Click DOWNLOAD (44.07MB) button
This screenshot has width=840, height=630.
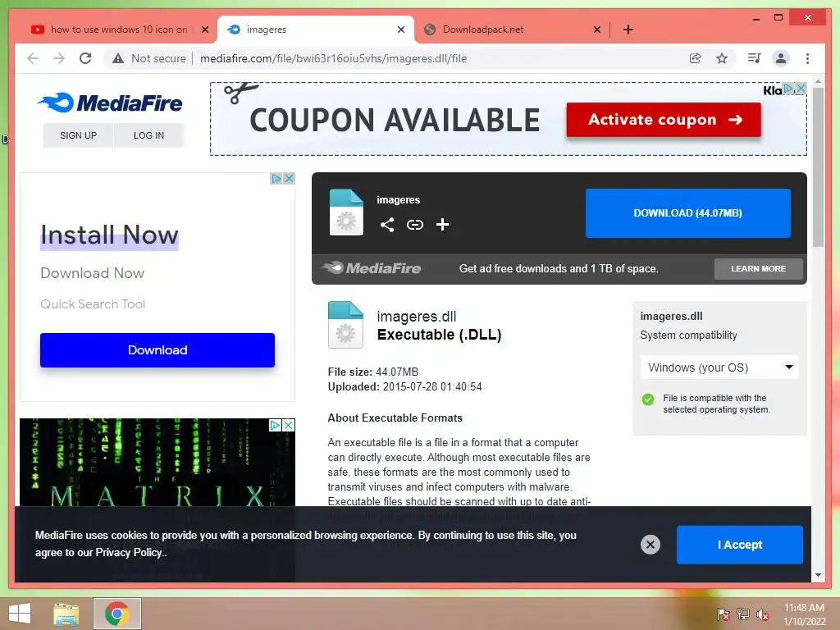coord(688,213)
